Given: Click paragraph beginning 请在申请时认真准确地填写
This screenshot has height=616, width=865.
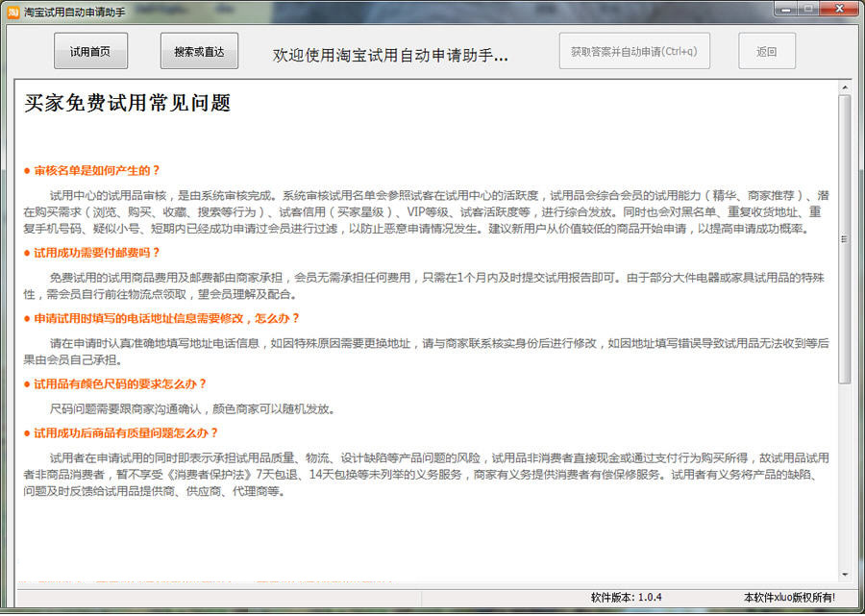Looking at the screenshot, I should [426, 352].
